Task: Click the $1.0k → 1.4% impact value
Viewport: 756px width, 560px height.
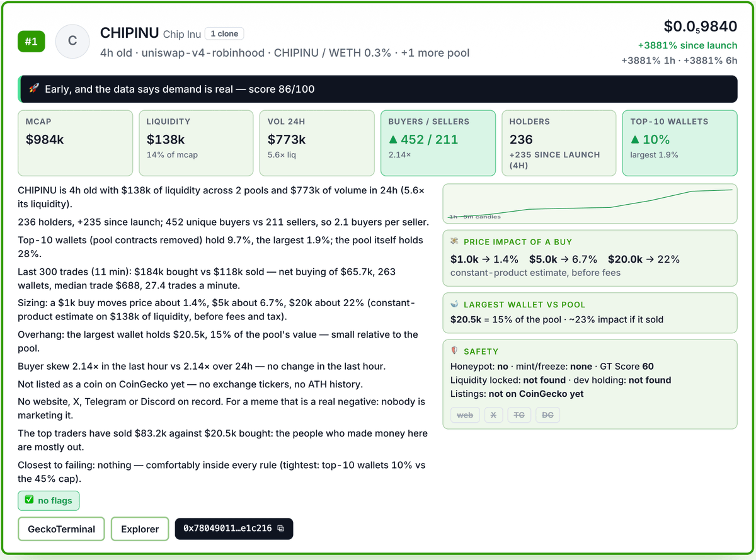Action: tap(484, 259)
